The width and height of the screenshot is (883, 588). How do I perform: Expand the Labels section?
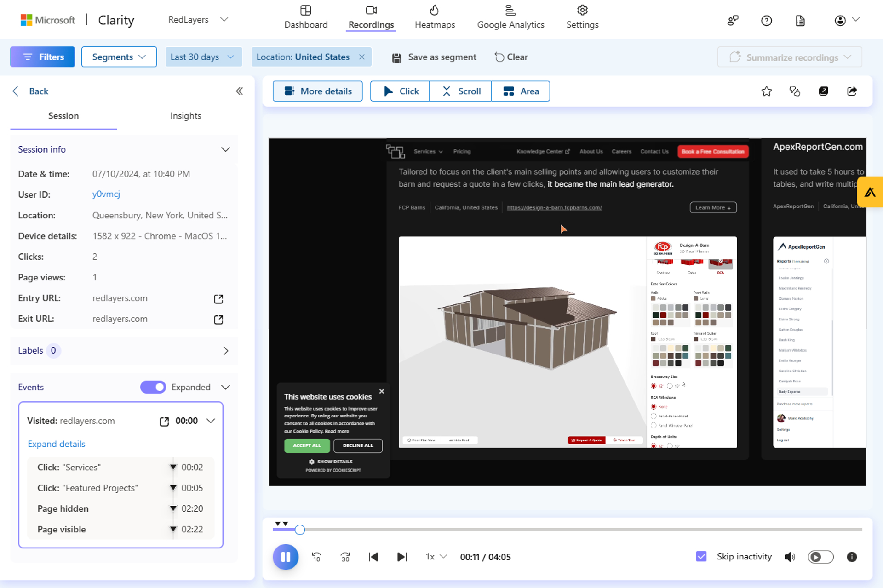click(x=225, y=351)
